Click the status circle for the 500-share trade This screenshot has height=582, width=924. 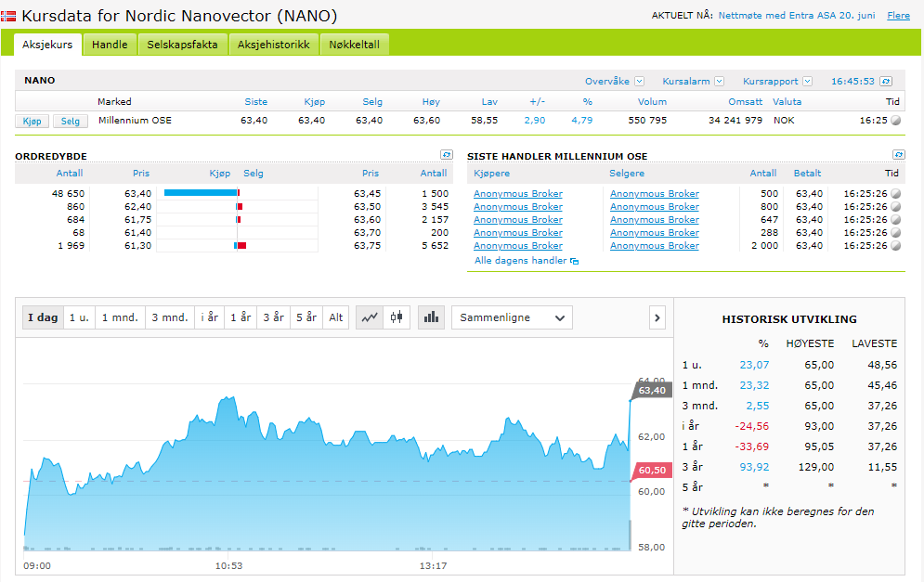click(896, 193)
